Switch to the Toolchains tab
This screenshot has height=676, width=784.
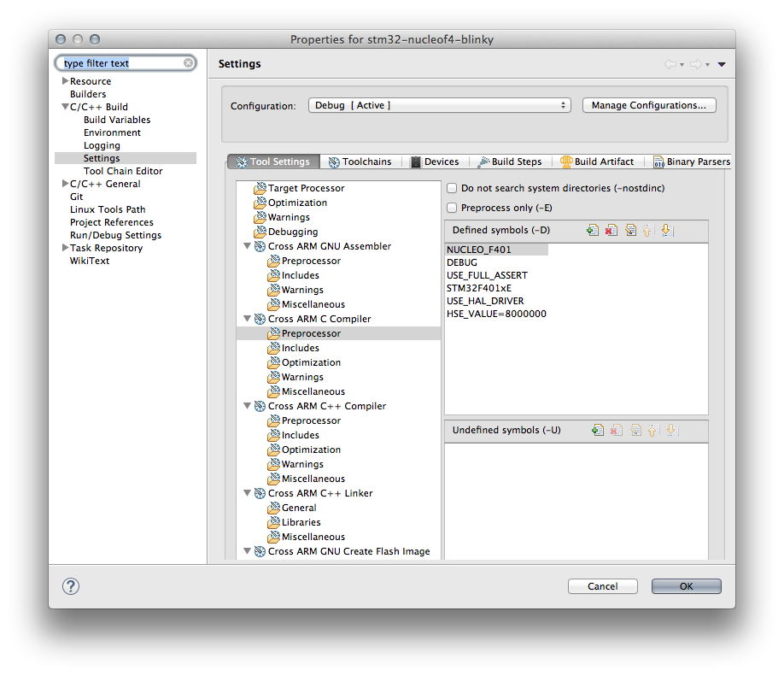[360, 162]
